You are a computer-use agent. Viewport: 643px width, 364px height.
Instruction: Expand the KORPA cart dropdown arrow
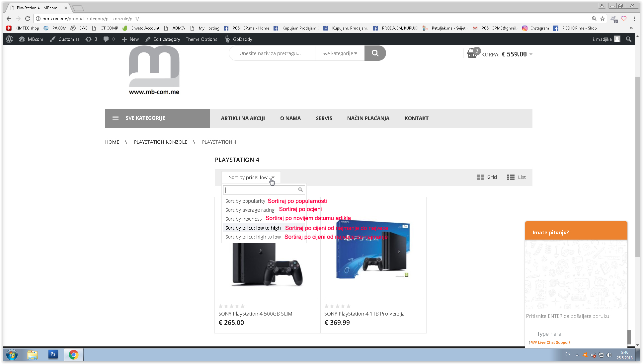[531, 54]
